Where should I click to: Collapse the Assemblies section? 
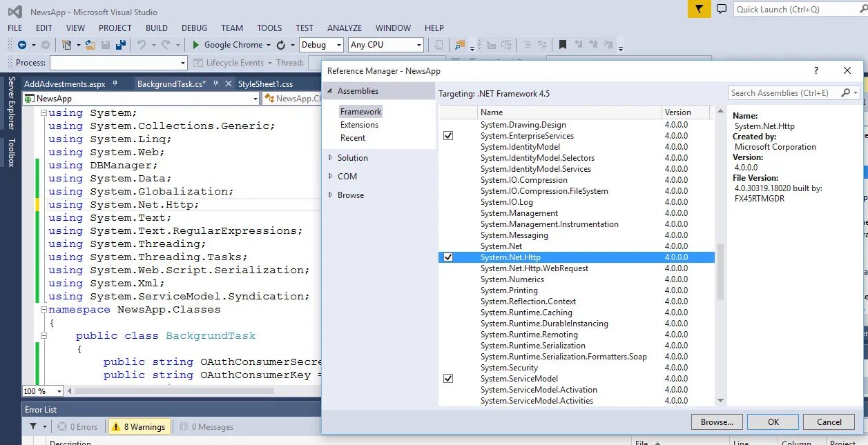(x=330, y=91)
